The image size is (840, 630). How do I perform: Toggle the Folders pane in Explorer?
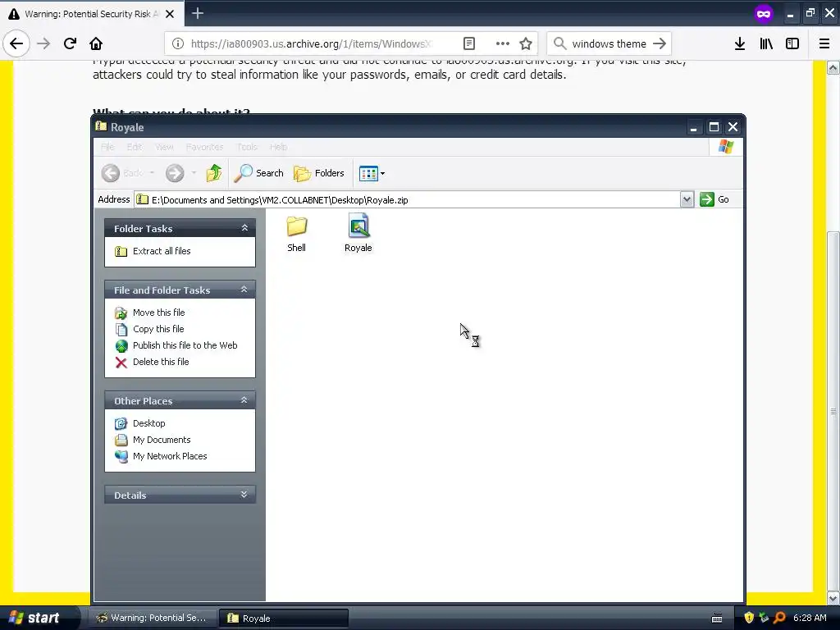click(x=319, y=173)
